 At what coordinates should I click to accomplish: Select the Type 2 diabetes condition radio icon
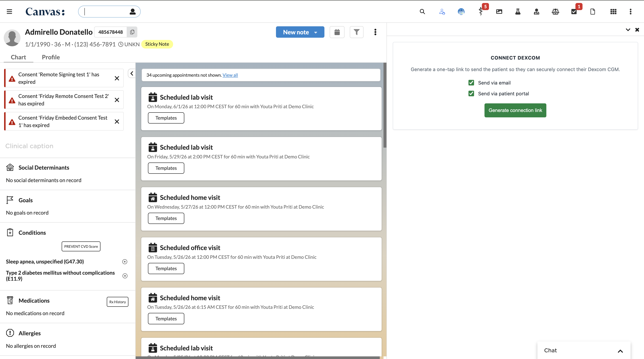[x=125, y=276]
